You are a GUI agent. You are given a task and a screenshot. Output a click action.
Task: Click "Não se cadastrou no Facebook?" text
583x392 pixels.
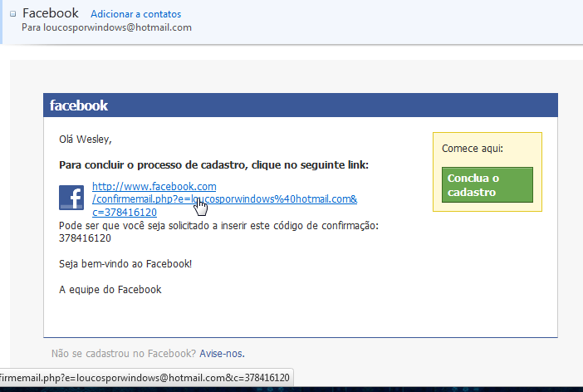tap(124, 353)
